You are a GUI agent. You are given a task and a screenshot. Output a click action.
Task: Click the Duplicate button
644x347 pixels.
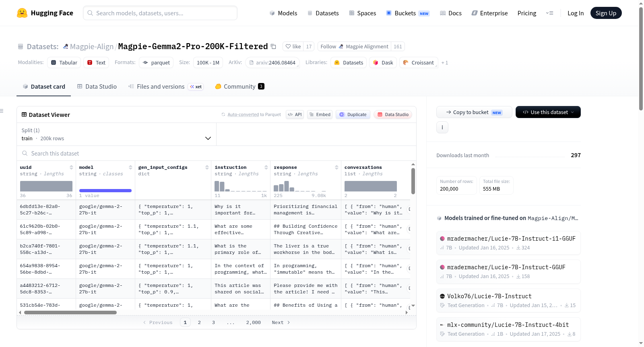click(x=353, y=114)
